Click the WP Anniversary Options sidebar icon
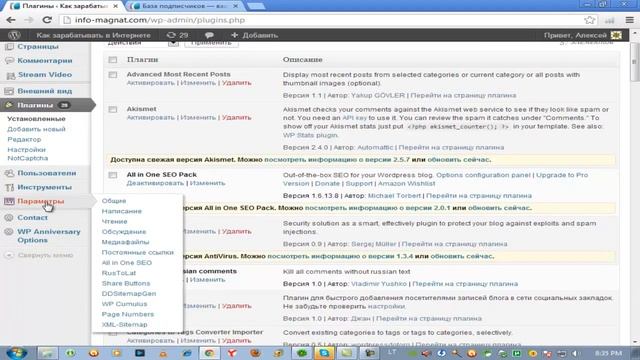This screenshot has width=640, height=360. (x=9, y=232)
